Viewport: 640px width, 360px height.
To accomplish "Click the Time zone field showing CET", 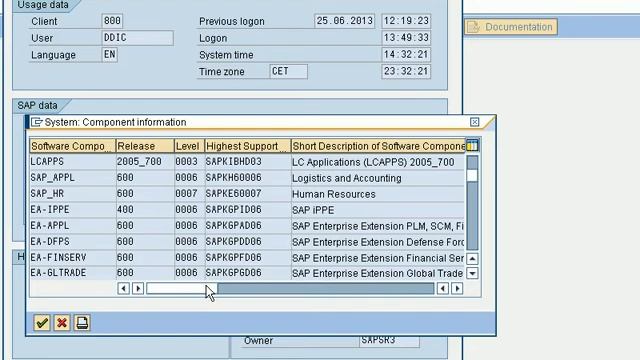I will coord(288,71).
